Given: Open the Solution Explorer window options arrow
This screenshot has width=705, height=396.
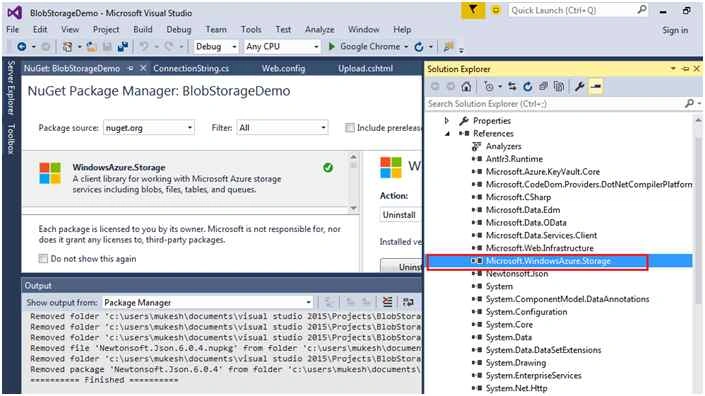Looking at the screenshot, I should click(673, 69).
